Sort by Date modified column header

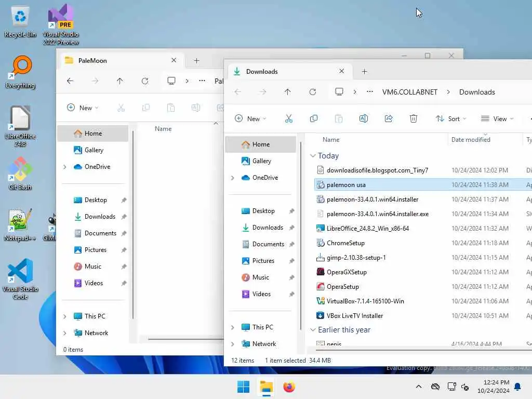click(x=485, y=139)
